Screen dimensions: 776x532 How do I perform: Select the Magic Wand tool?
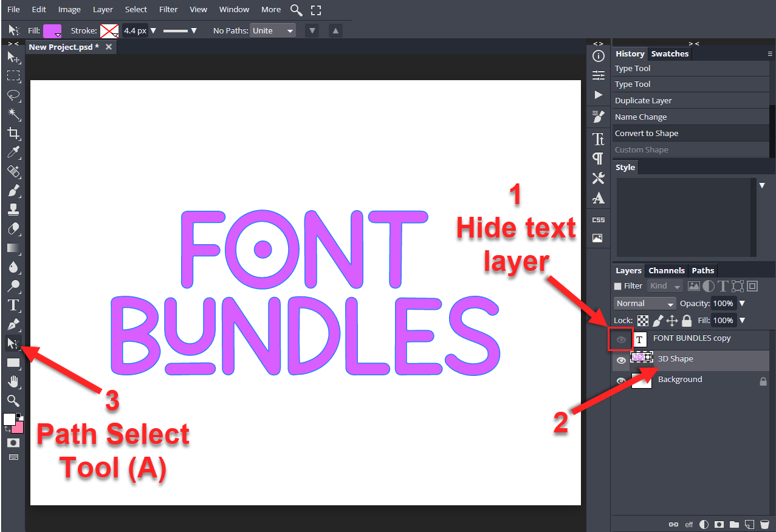click(13, 114)
